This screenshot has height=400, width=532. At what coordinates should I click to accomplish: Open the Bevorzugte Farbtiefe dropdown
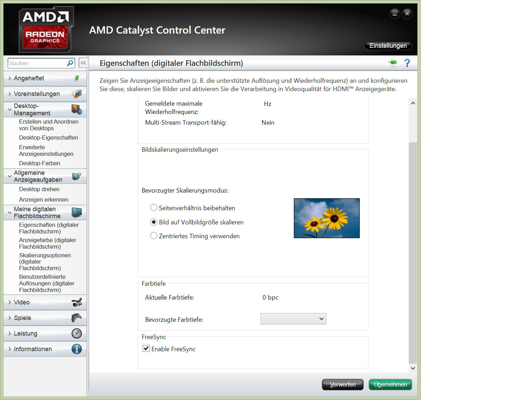point(293,319)
